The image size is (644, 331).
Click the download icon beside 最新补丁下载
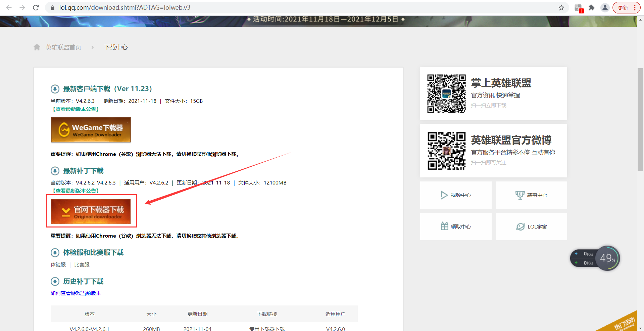tap(55, 171)
